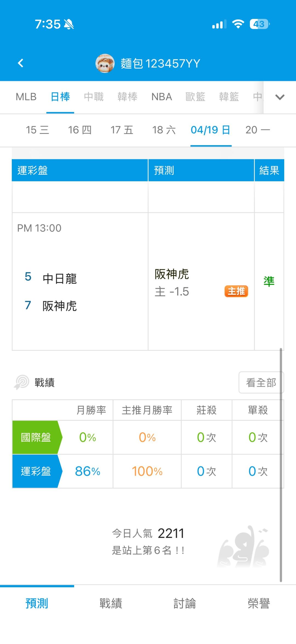296x644 pixels.
Task: Tap the back arrow icon
Action: 21,63
